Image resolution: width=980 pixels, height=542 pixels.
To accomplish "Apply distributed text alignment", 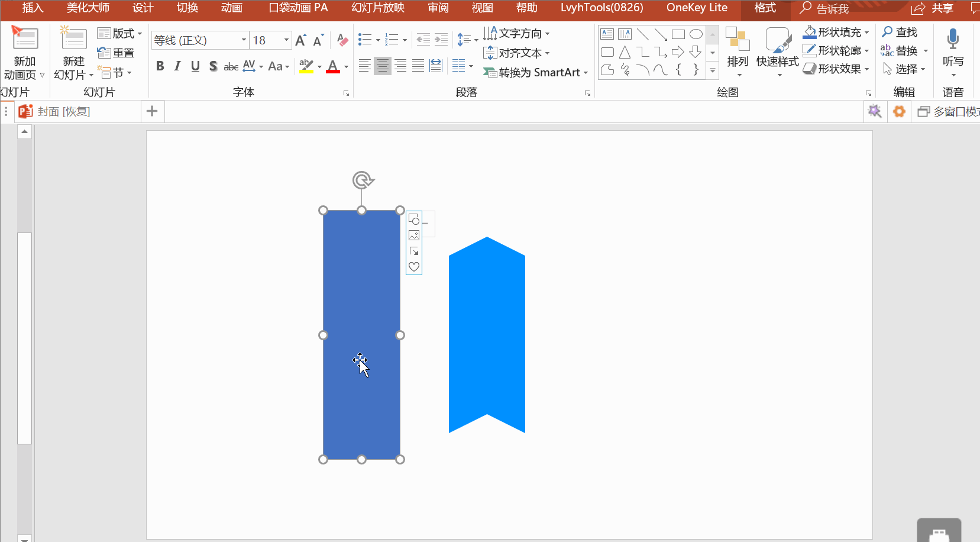I will pos(436,66).
